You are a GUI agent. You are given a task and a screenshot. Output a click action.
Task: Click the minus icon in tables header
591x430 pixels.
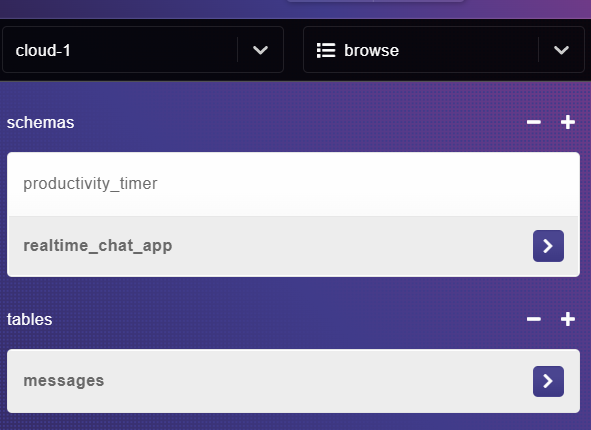(534, 319)
